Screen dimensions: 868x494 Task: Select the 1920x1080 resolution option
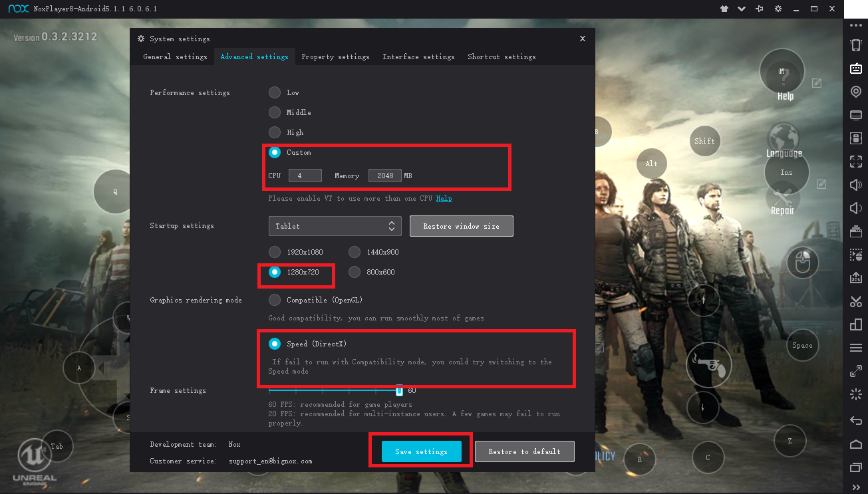pos(275,252)
